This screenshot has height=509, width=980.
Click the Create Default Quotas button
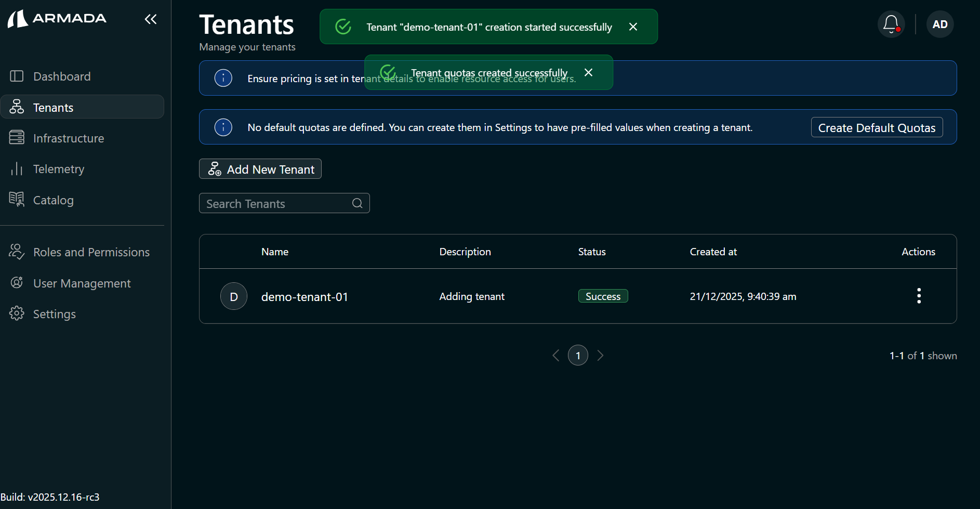(x=877, y=127)
